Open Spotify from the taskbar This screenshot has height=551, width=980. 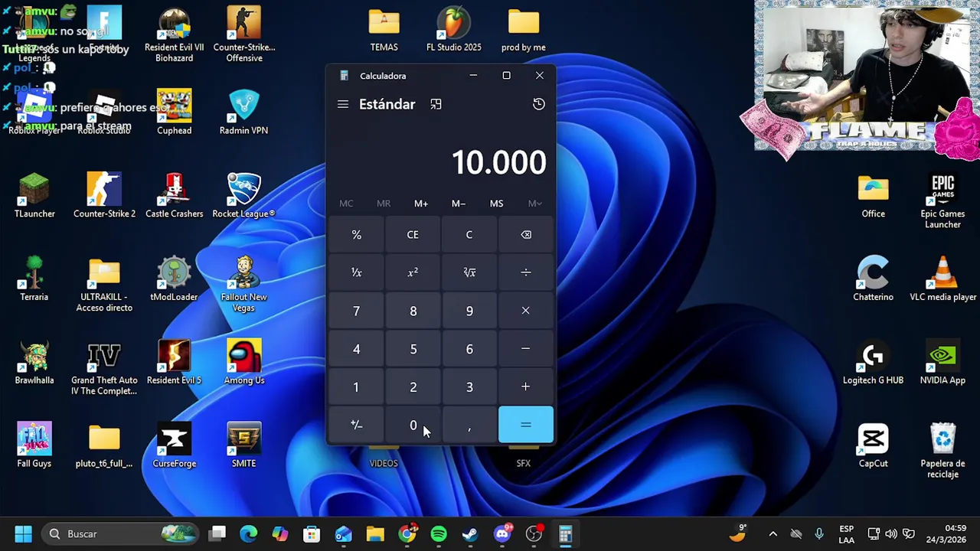pyautogui.click(x=439, y=533)
